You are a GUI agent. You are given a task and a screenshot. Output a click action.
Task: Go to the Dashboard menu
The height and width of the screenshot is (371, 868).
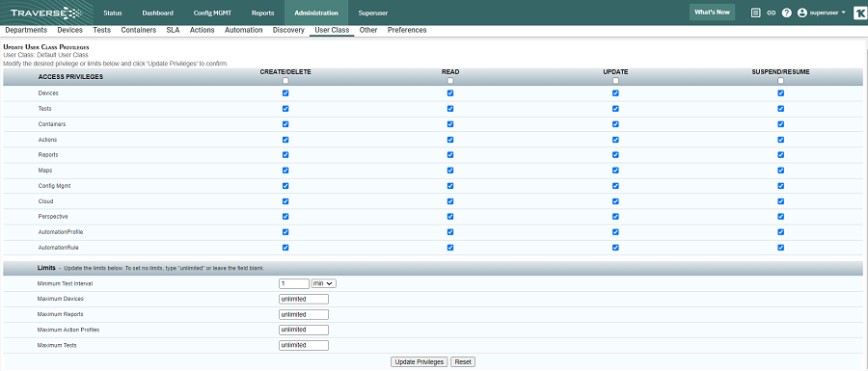tap(158, 13)
